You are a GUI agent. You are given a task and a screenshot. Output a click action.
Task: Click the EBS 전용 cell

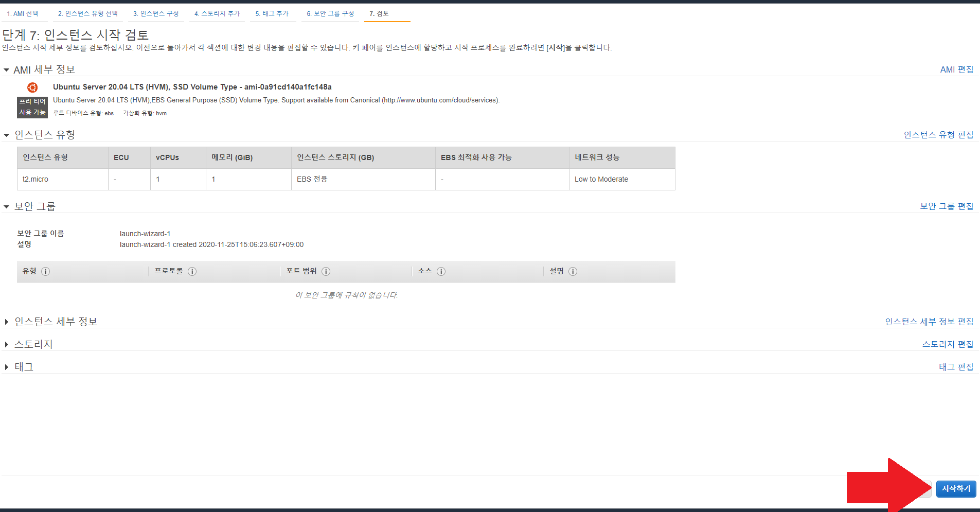click(363, 179)
